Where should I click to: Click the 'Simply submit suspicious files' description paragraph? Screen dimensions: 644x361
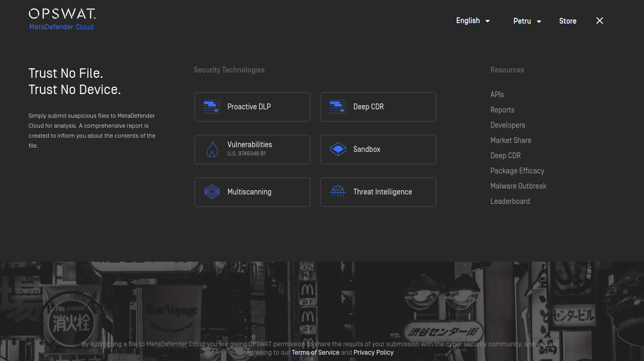point(92,130)
